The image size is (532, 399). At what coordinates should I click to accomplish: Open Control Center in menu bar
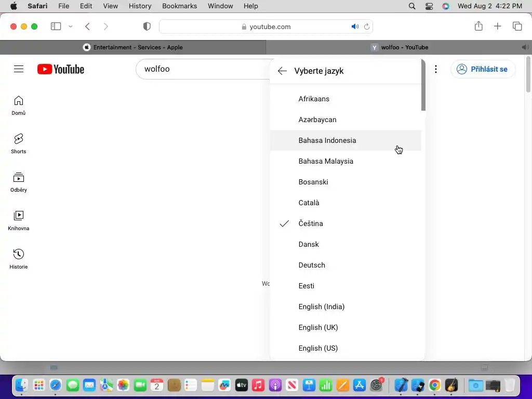[x=429, y=6]
